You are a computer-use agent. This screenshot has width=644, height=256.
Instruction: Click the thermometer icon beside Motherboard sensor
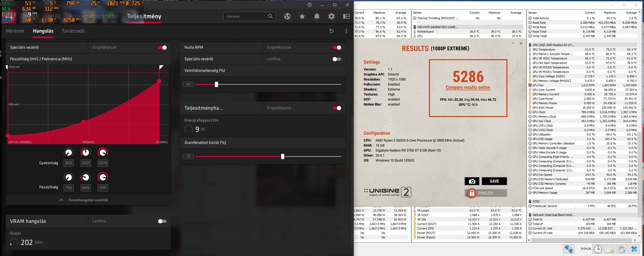[415, 32]
